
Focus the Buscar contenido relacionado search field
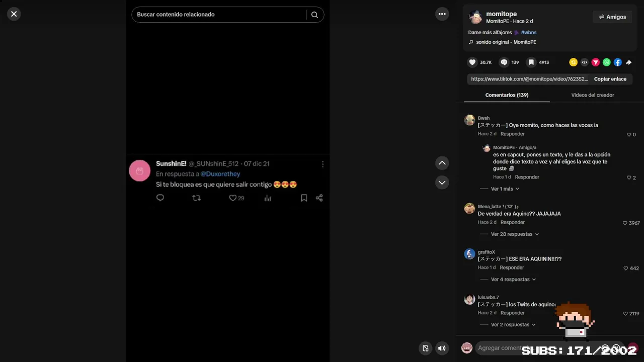tap(219, 15)
